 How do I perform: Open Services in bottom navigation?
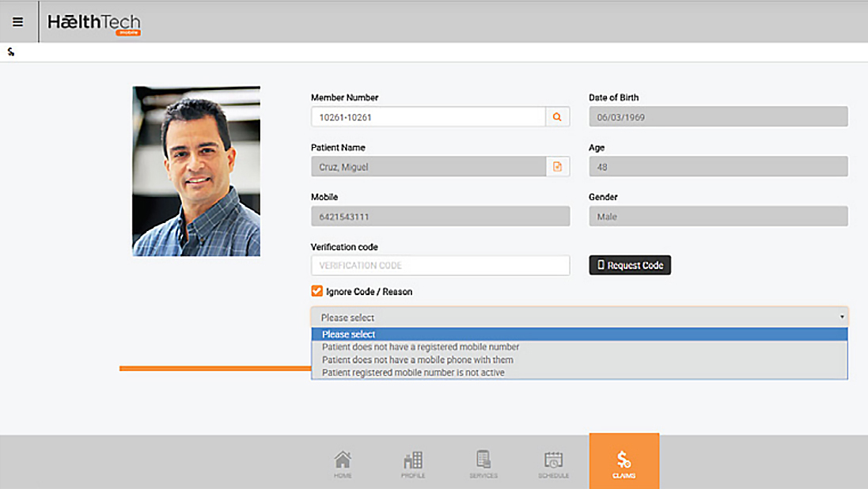coord(483,464)
